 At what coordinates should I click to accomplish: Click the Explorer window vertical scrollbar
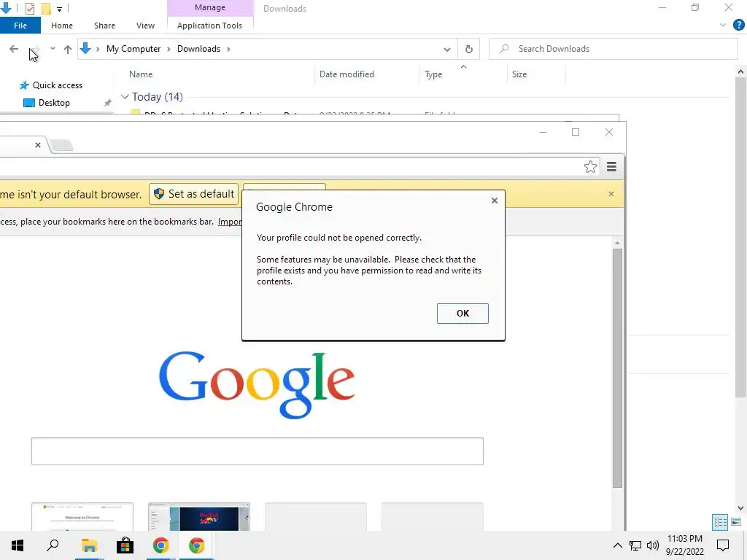(x=740, y=237)
